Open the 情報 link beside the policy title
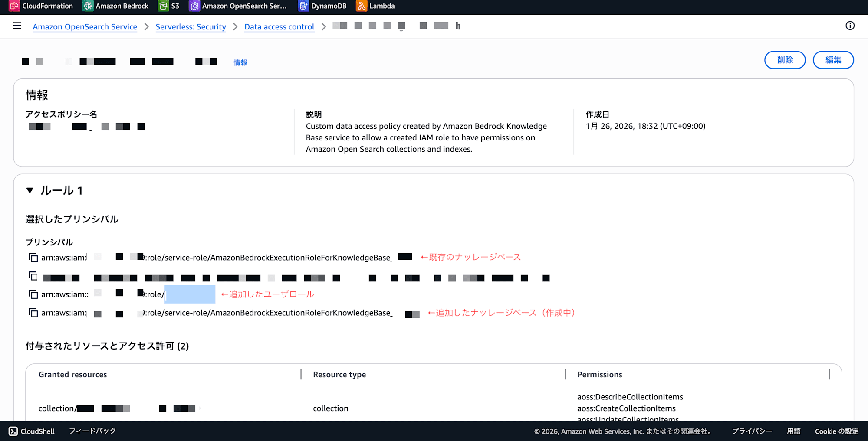The width and height of the screenshot is (868, 441). (x=240, y=62)
